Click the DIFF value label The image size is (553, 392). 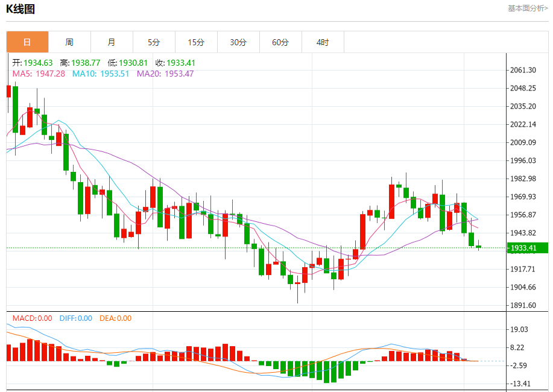76,318
